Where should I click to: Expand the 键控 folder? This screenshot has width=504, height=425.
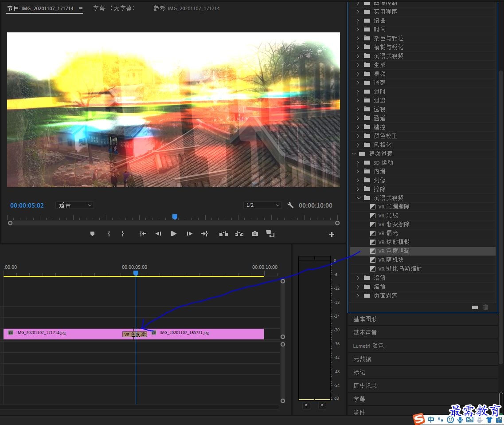358,127
